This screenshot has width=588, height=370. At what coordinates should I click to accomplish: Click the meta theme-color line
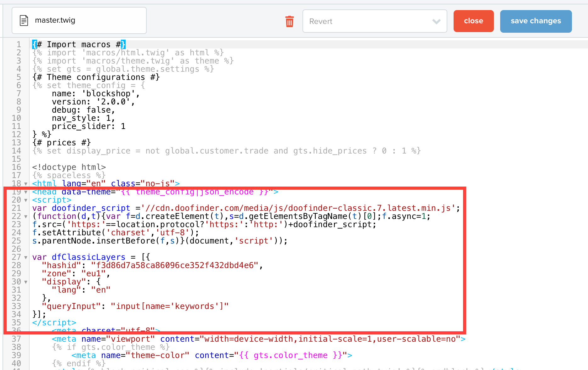pyautogui.click(x=212, y=355)
